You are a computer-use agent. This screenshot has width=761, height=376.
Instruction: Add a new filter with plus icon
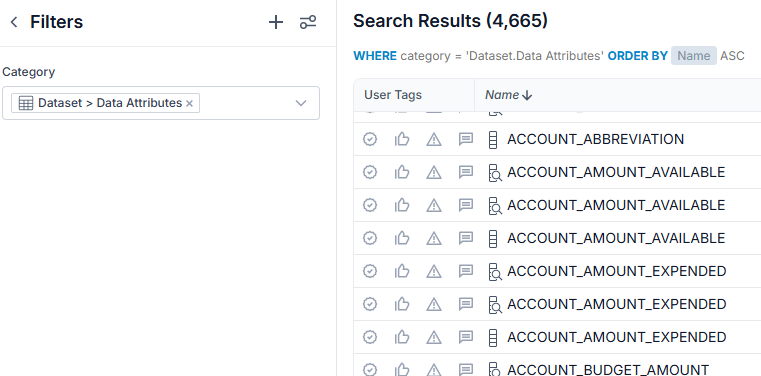point(276,22)
